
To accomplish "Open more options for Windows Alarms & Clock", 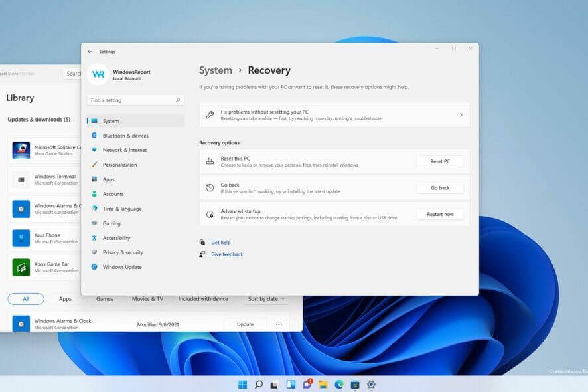I will [x=279, y=324].
